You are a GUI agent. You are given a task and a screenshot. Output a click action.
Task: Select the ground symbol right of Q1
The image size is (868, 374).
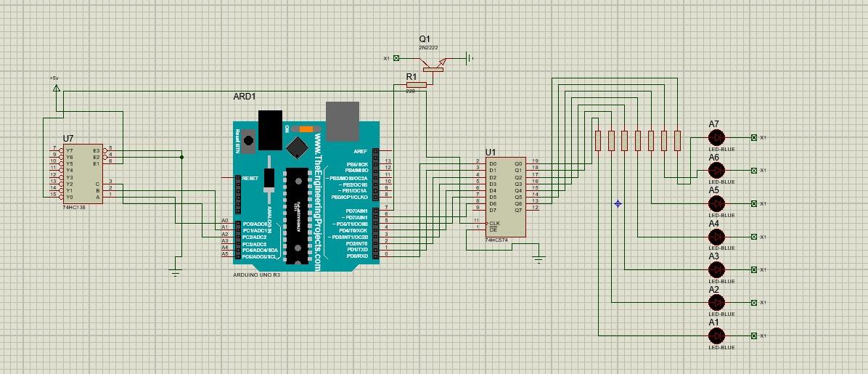469,57
